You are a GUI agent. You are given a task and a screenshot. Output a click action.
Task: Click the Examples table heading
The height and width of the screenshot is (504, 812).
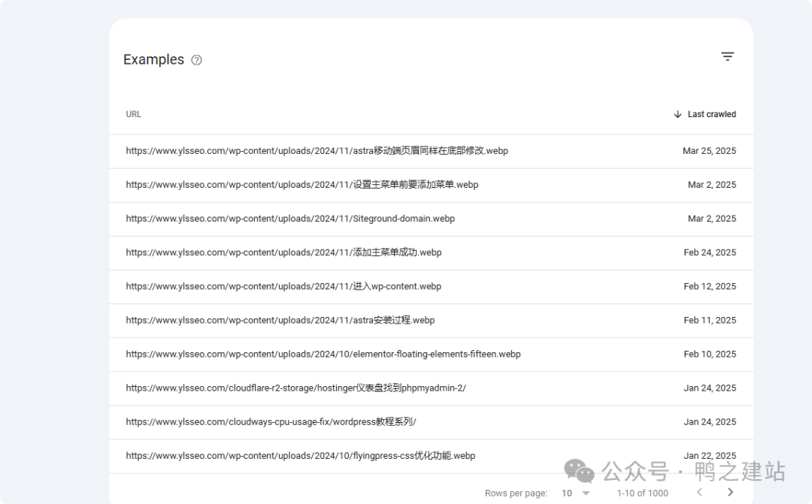[153, 60]
